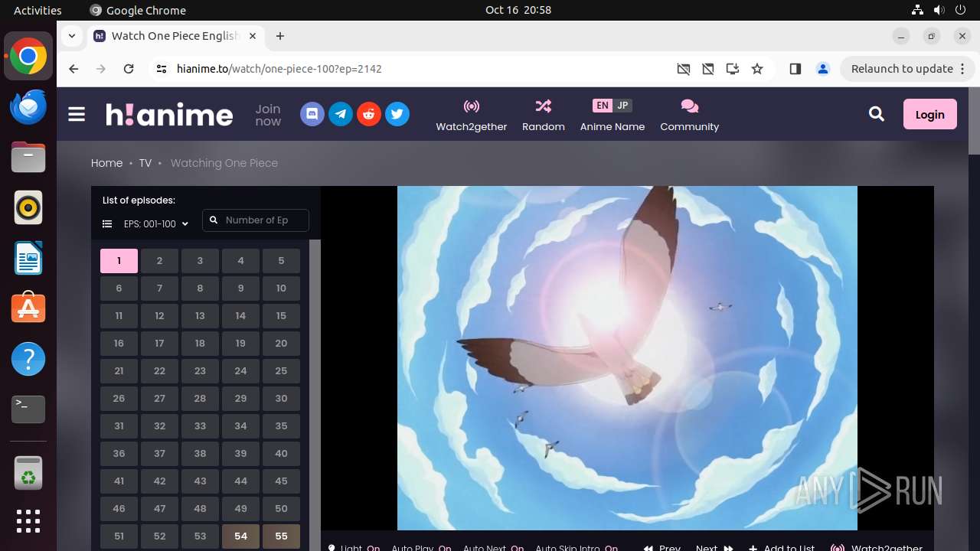The height and width of the screenshot is (551, 980).
Task: Open the Chrome tab search dropdown
Action: click(71, 36)
